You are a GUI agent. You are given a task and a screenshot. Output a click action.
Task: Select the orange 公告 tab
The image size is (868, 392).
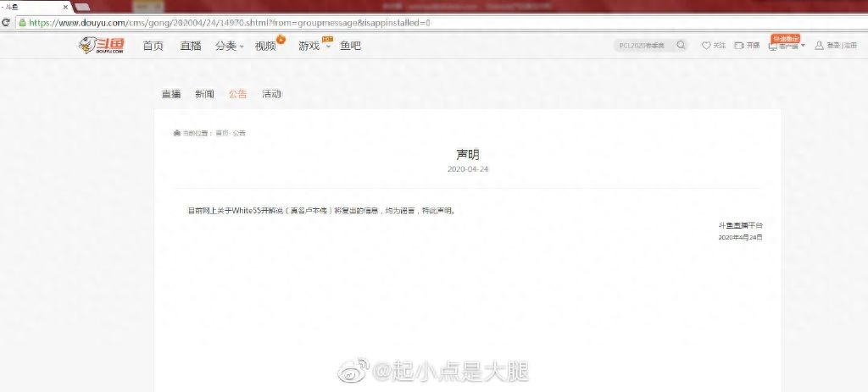click(237, 94)
